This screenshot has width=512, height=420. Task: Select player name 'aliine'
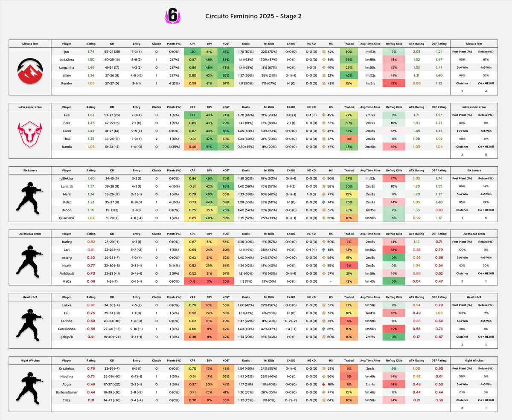(x=66, y=75)
